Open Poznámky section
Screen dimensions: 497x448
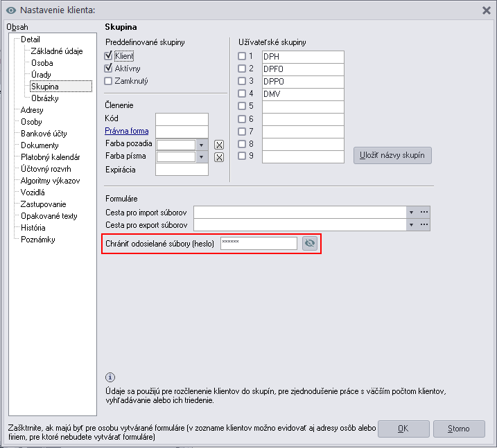37,240
